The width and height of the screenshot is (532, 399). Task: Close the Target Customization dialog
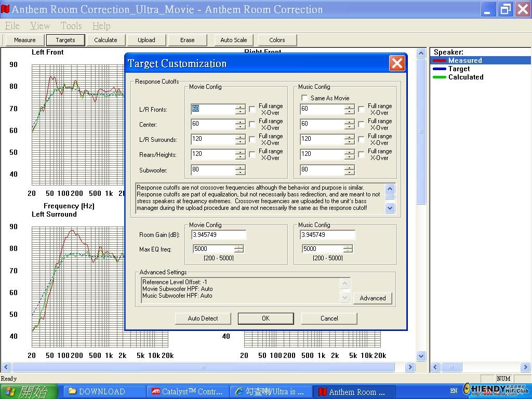(x=397, y=63)
